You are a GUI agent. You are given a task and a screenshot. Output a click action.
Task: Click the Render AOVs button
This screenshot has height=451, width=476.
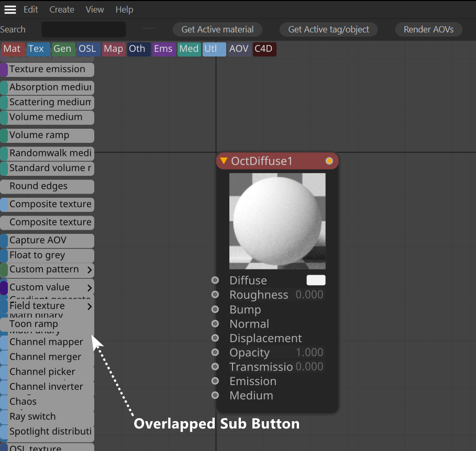click(x=428, y=29)
